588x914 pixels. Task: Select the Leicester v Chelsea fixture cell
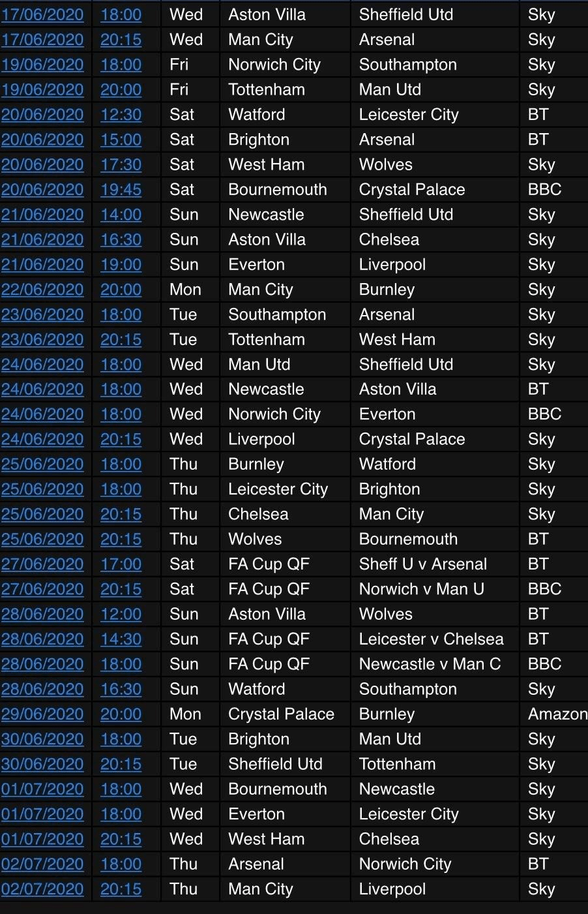pyautogui.click(x=431, y=639)
